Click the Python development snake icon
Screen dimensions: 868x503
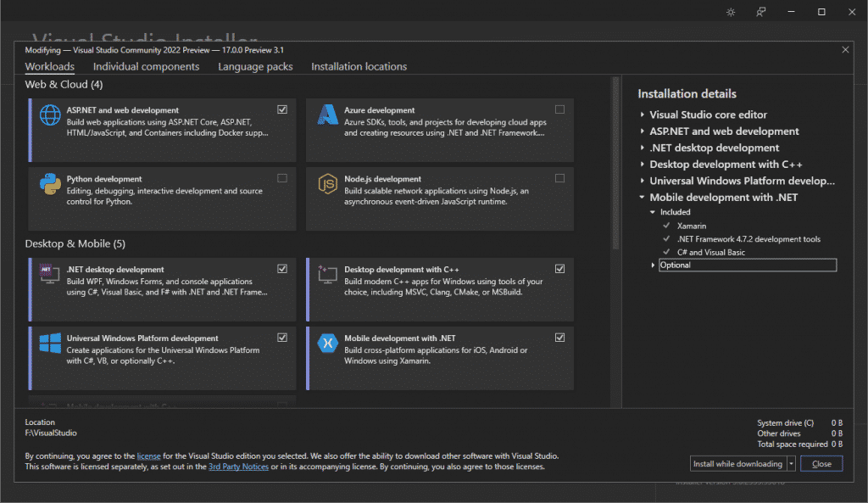(x=50, y=184)
